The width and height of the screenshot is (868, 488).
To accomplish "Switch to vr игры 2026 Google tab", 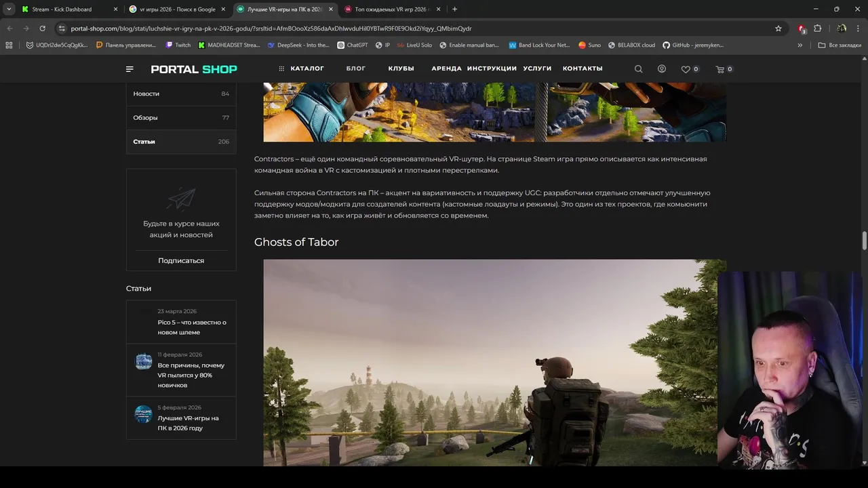I will click(178, 9).
